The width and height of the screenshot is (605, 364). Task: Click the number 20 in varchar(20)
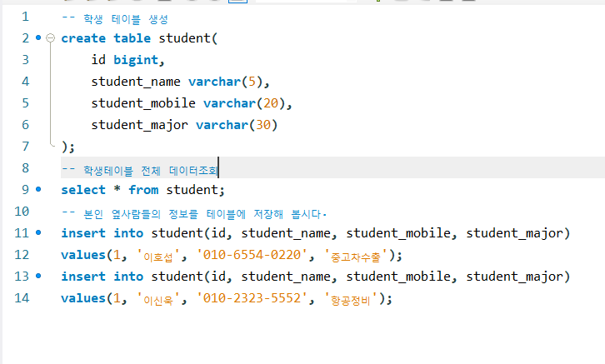coord(271,103)
